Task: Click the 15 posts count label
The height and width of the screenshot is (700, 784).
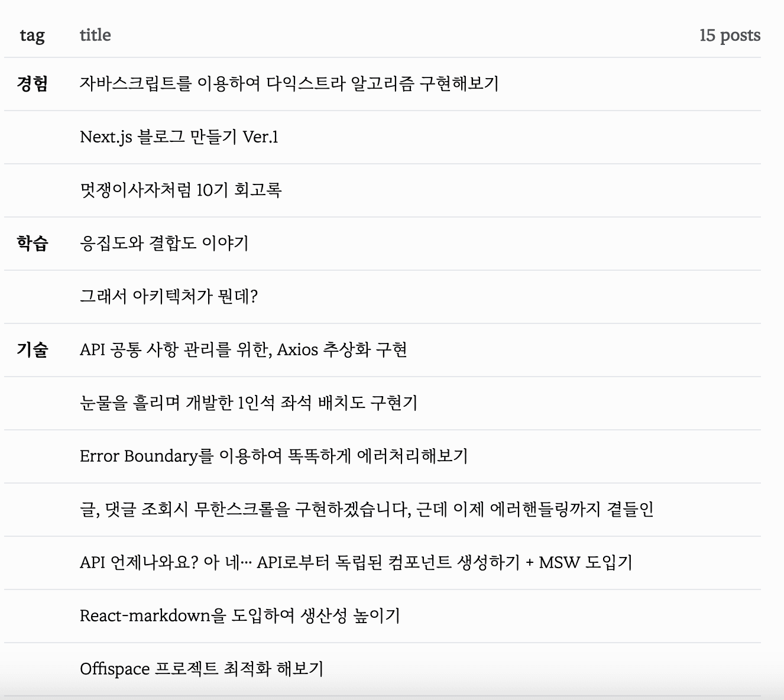Action: (x=730, y=35)
